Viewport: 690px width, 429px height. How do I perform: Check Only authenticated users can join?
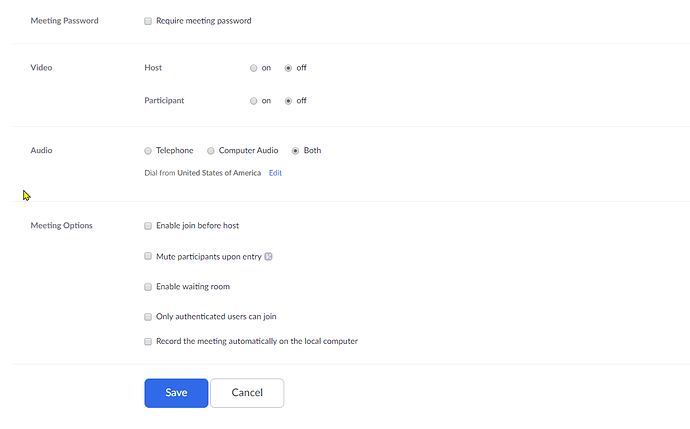148,317
